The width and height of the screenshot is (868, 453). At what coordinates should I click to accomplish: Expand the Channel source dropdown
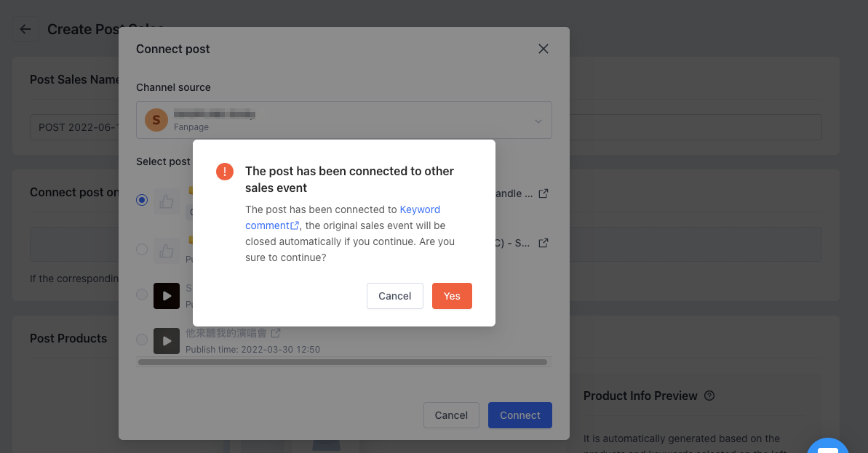(538, 121)
